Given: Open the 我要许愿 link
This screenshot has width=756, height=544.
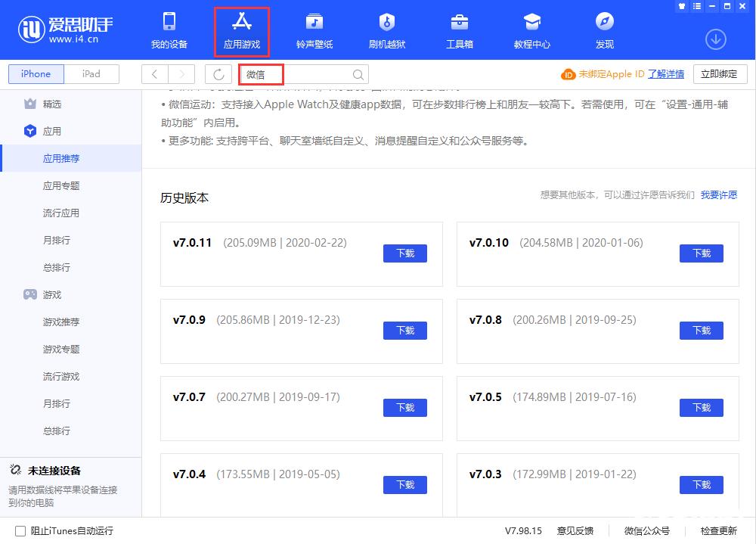Looking at the screenshot, I should point(719,195).
